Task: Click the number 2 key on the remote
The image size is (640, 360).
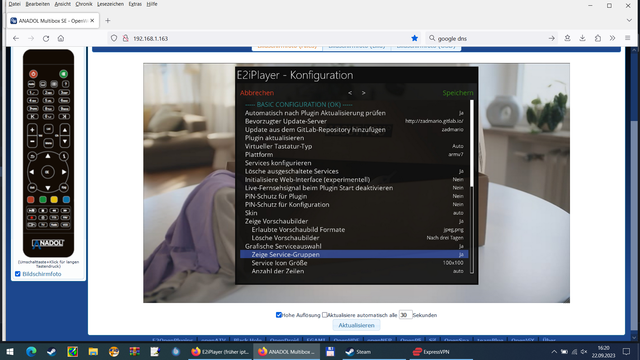Action: tap(48, 93)
